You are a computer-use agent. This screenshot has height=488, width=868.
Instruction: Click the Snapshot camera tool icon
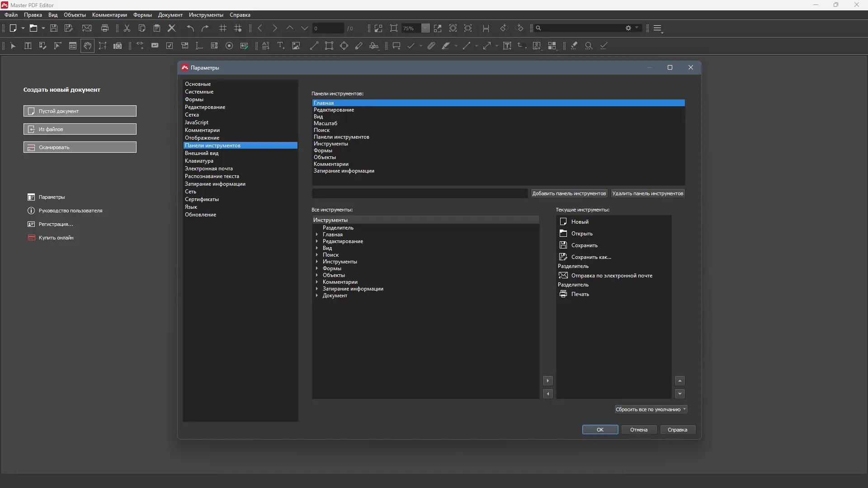[x=118, y=46]
